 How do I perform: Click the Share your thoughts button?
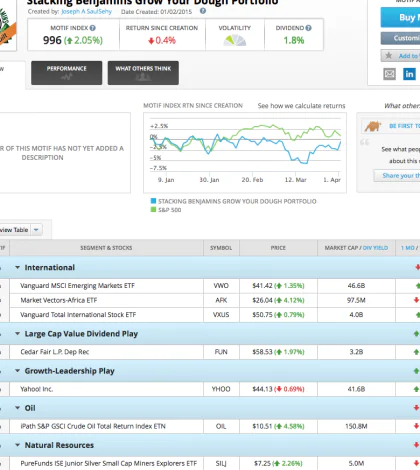click(397, 175)
